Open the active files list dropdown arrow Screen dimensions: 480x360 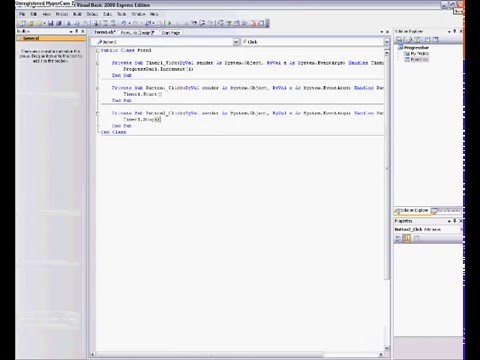(382, 32)
